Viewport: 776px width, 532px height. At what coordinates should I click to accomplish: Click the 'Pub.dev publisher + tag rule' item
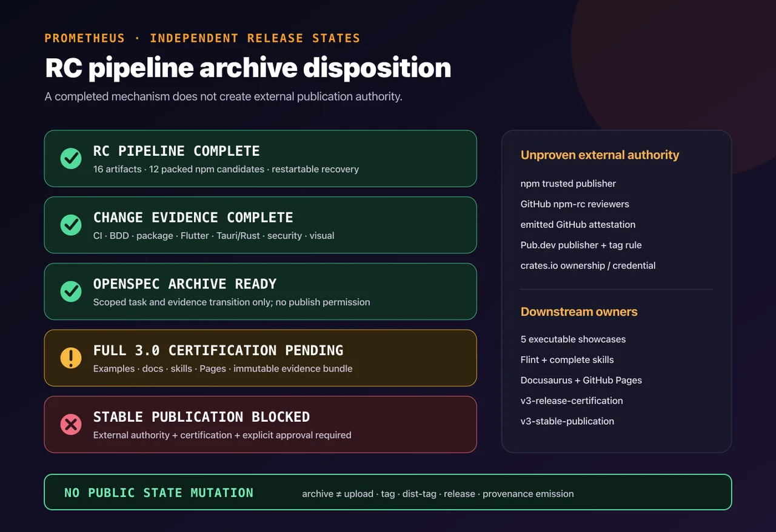tap(581, 245)
